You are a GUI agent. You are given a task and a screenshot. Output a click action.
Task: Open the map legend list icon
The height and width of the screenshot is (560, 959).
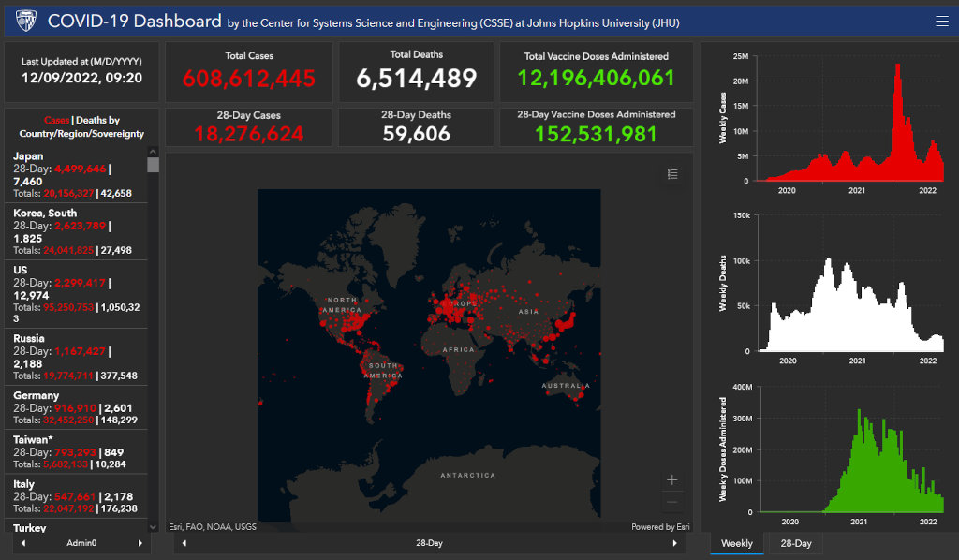click(x=672, y=174)
